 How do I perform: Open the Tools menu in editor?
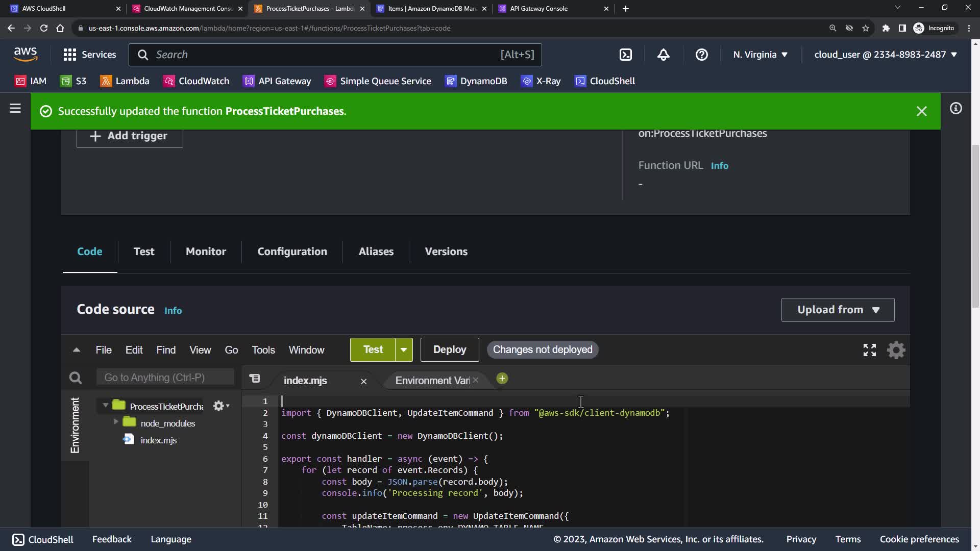(263, 350)
